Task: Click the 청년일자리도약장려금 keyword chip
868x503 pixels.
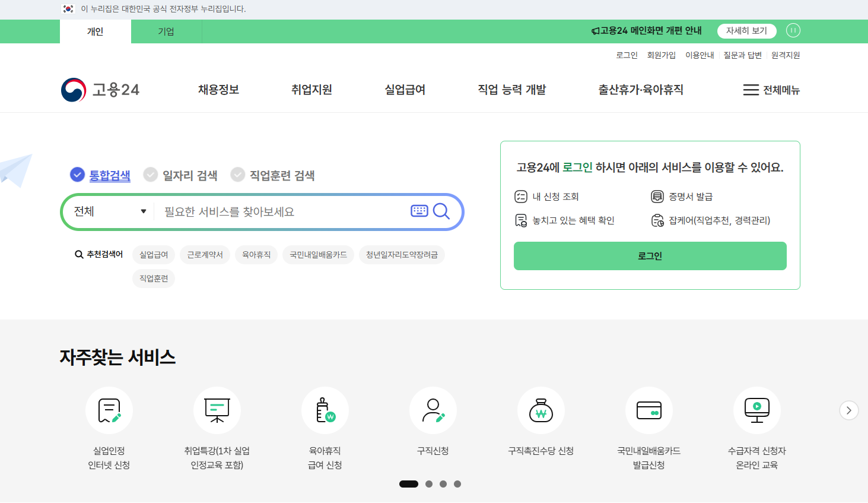Action: (402, 255)
